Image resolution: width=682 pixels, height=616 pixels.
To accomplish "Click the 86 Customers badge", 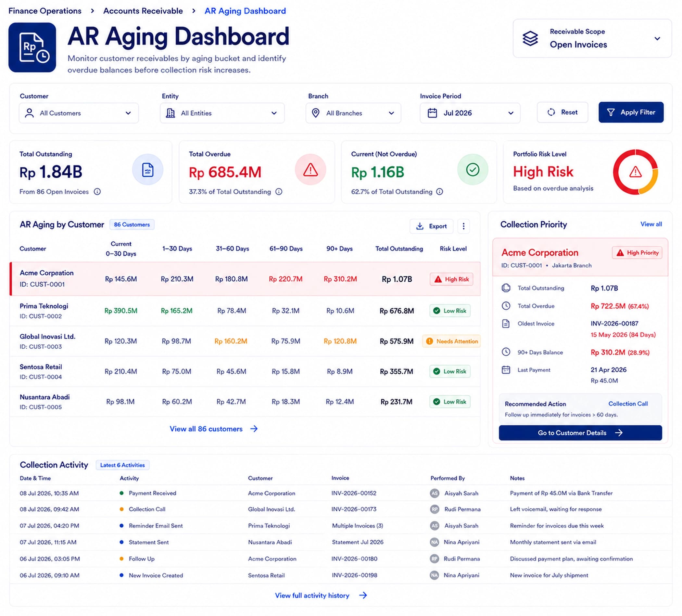I will click(132, 225).
